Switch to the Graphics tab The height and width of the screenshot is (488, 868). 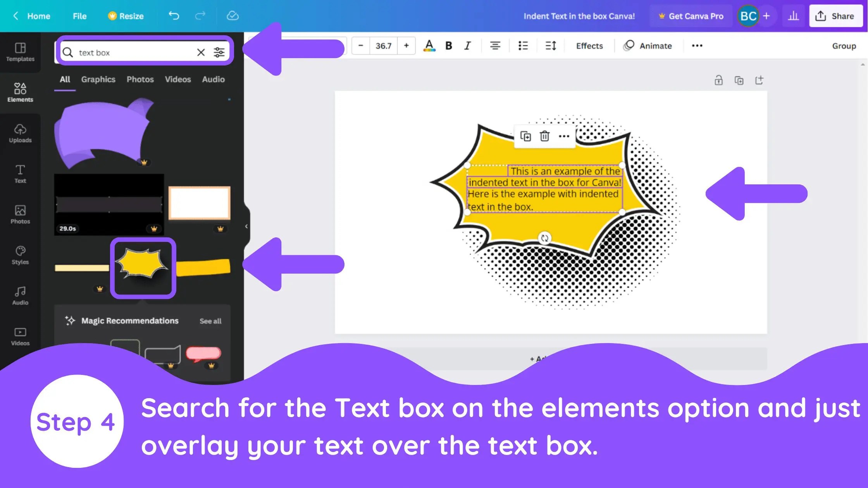click(x=98, y=79)
